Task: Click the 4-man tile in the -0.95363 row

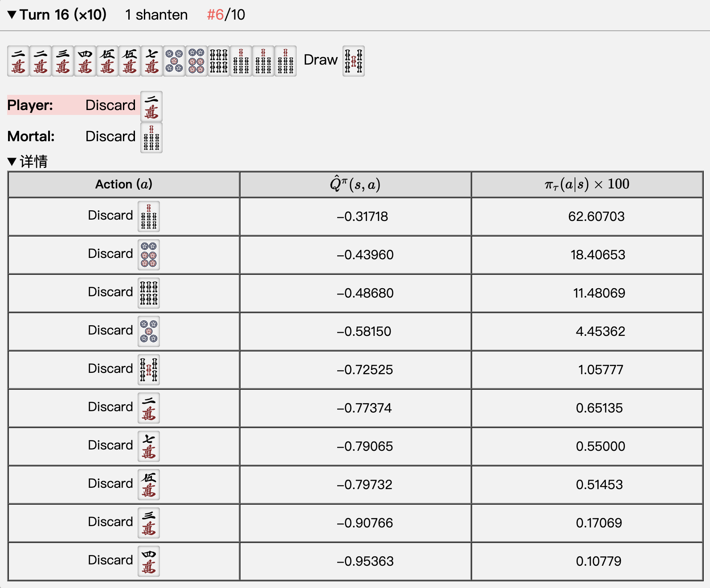Action: [x=149, y=561]
